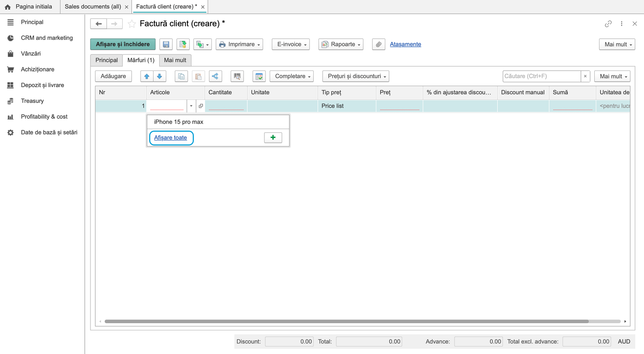Save the invoice with the floppy disk icon

(x=166, y=44)
